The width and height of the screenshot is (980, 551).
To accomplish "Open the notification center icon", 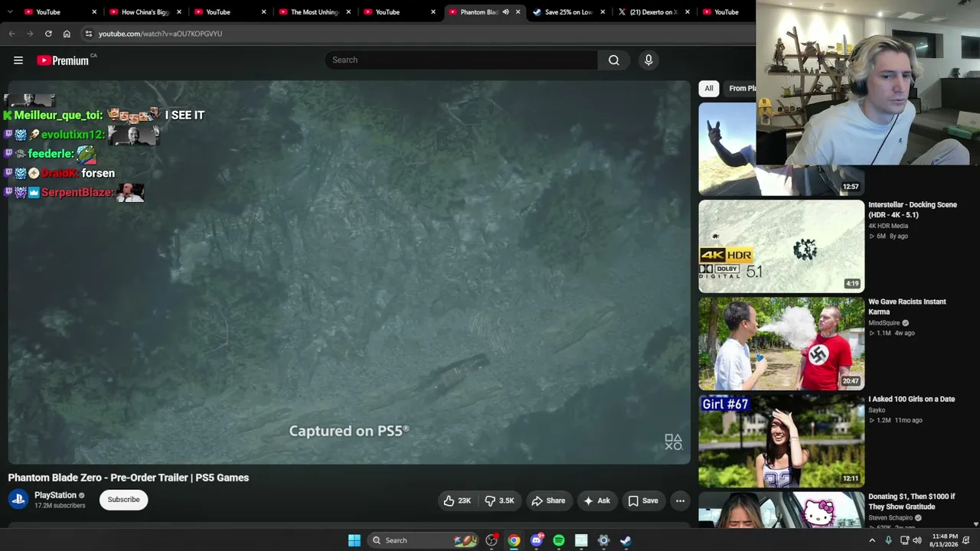I will (966, 540).
